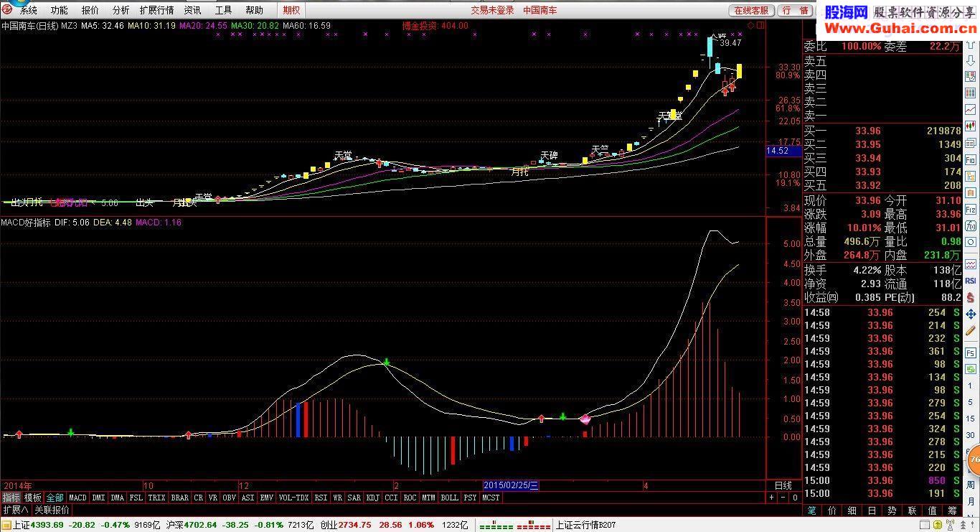Select the 价 tab in bottom right panel
This screenshot has height=532, width=980.
coord(831,510)
